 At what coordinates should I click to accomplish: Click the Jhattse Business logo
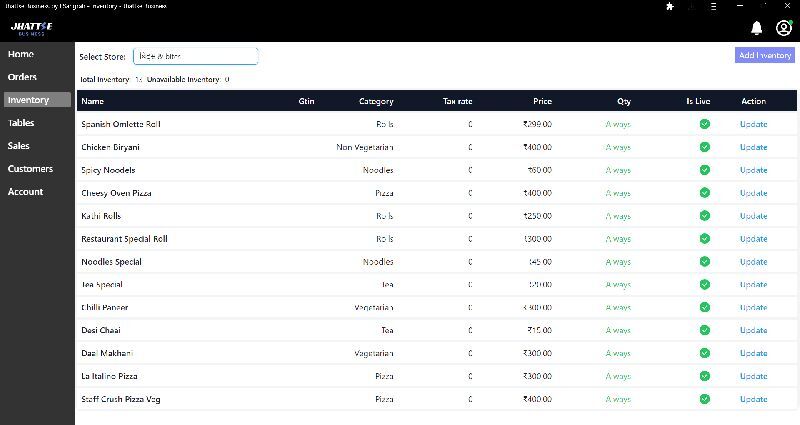pyautogui.click(x=30, y=28)
